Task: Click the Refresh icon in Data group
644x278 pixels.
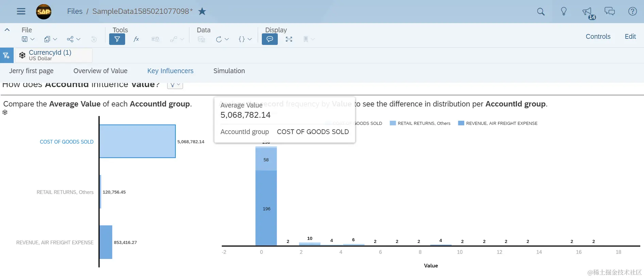Action: coord(219,39)
